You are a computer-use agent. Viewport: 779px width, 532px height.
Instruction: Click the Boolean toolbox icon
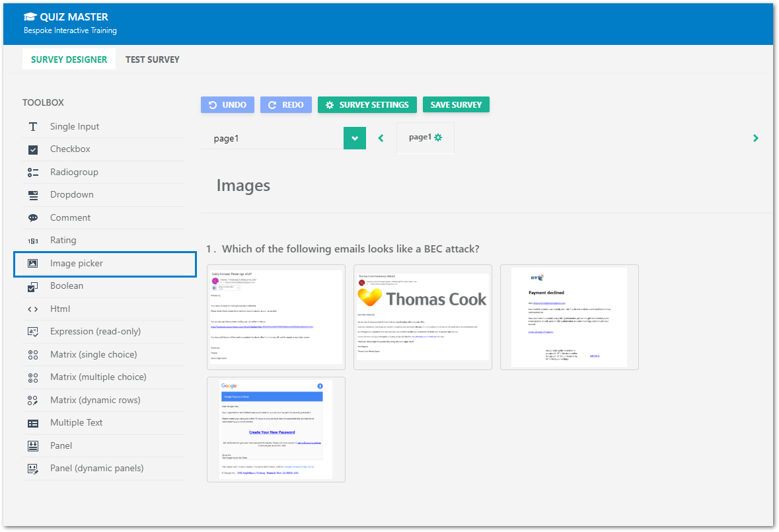click(33, 287)
